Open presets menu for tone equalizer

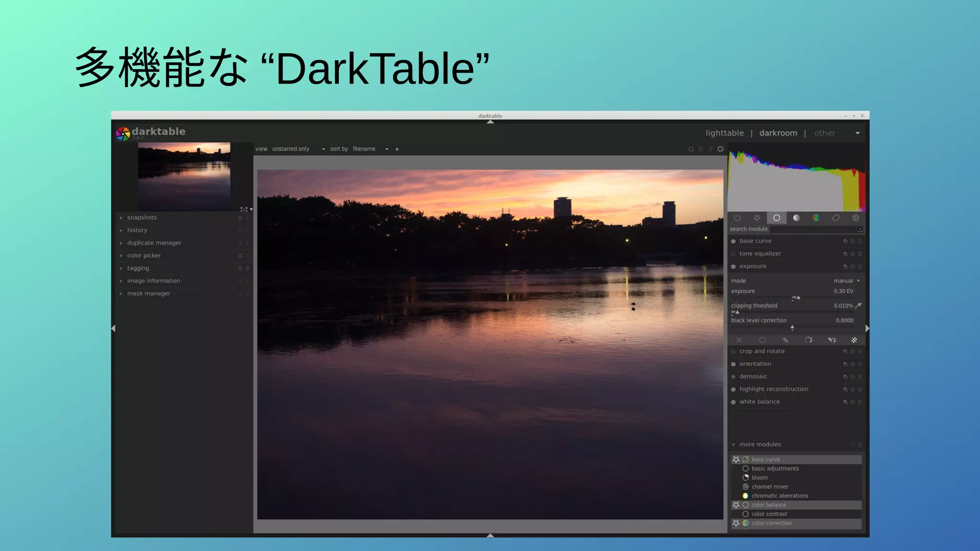[x=859, y=254]
